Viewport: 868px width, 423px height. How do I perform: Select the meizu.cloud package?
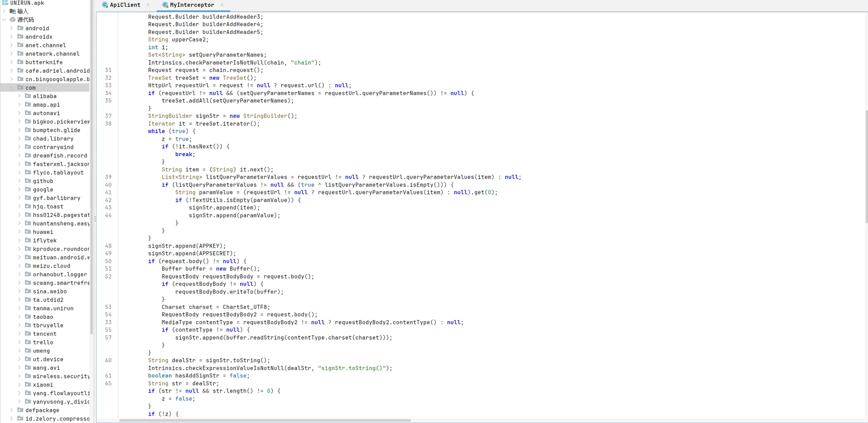tap(52, 266)
